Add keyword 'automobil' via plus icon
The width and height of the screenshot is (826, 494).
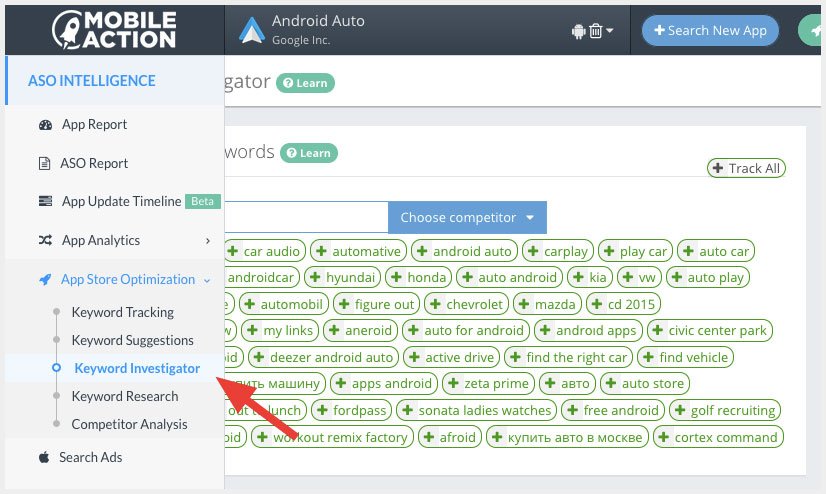point(250,304)
